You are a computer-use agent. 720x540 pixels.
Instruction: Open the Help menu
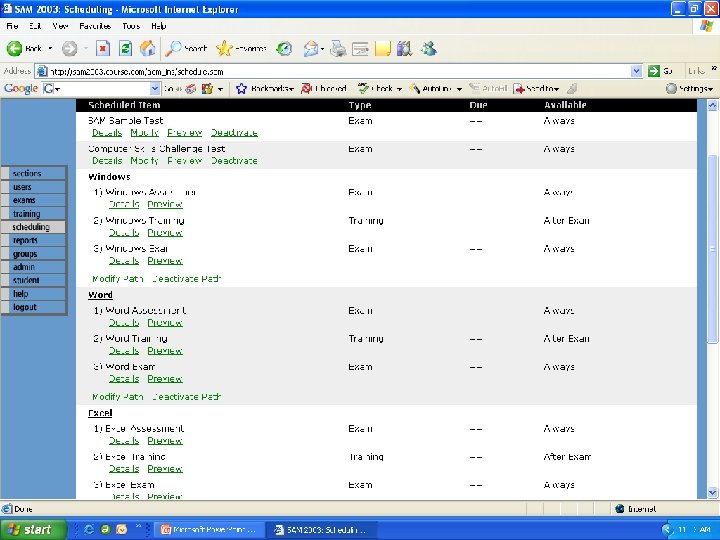point(158,26)
